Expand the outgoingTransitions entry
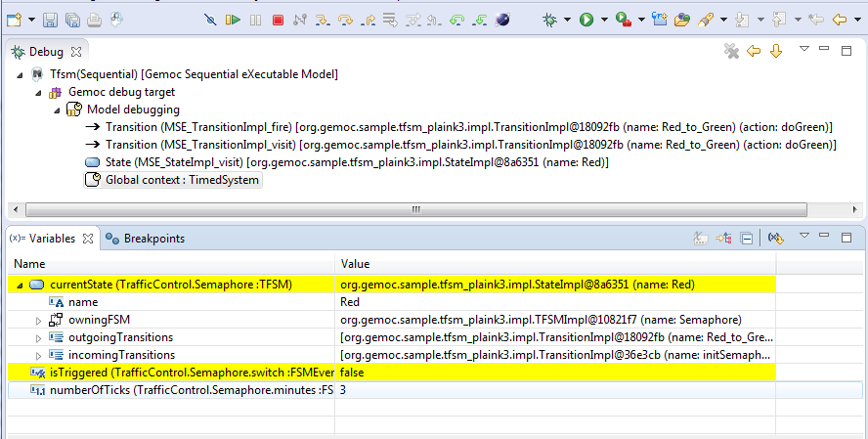Screen dimensions: 868x439 coord(39,337)
